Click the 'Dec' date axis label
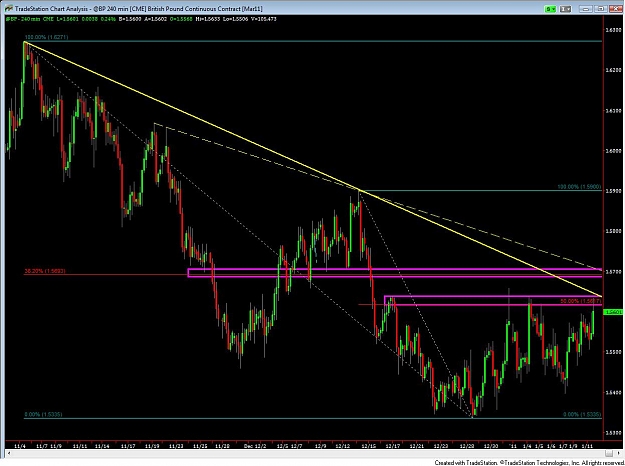 [248, 445]
